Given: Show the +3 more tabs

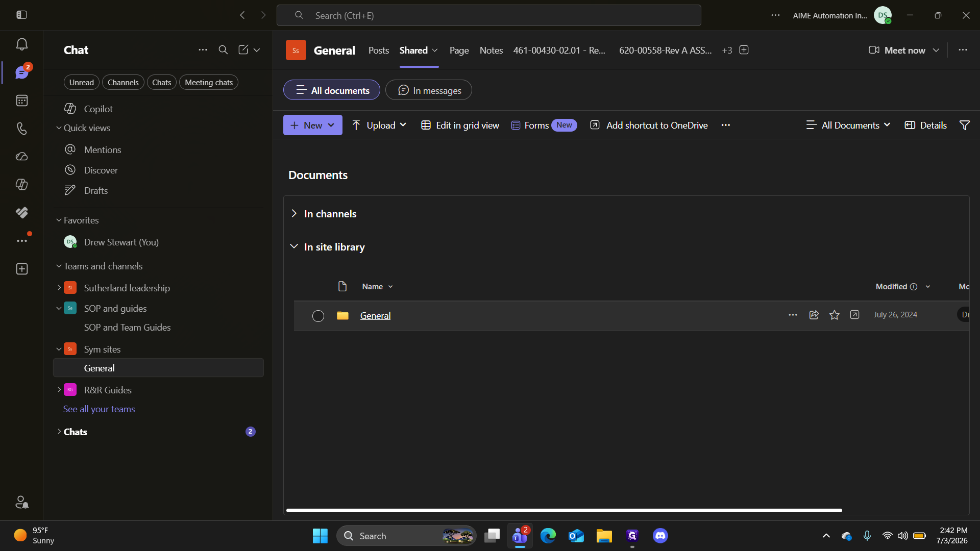Looking at the screenshot, I should coord(727,50).
